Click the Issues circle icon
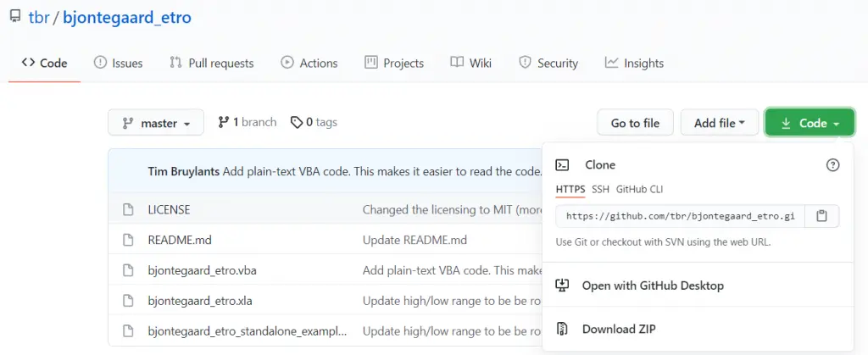Image resolution: width=868 pixels, height=355 pixels. [x=100, y=63]
